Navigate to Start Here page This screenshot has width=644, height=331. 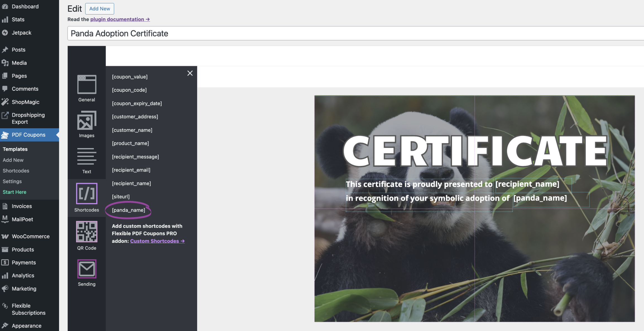(x=14, y=192)
